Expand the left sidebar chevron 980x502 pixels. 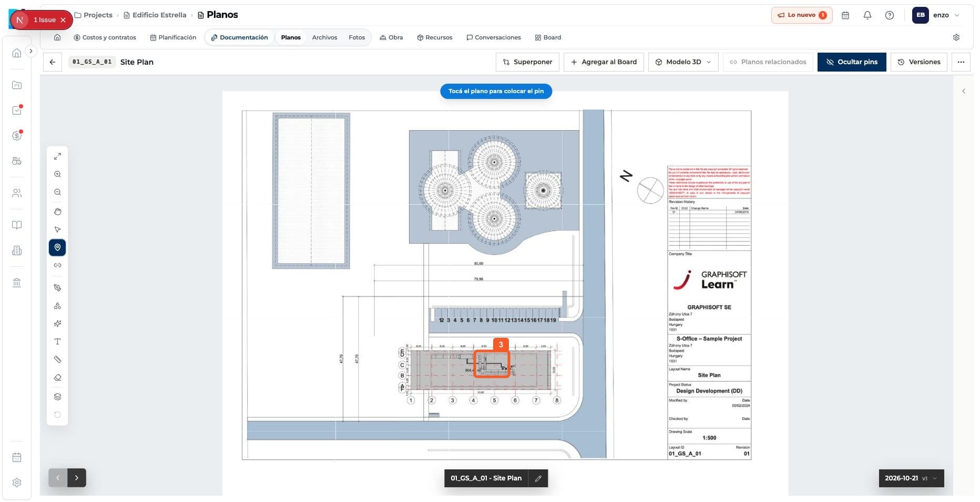(x=31, y=51)
